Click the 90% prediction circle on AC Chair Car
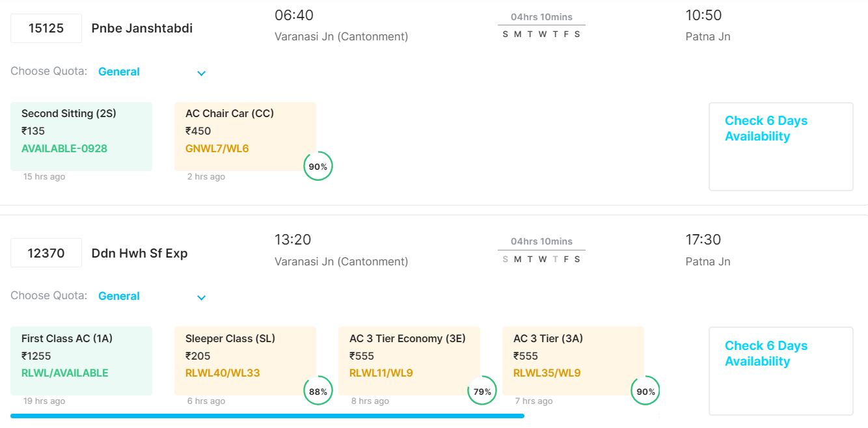This screenshot has width=868, height=428. (x=318, y=167)
